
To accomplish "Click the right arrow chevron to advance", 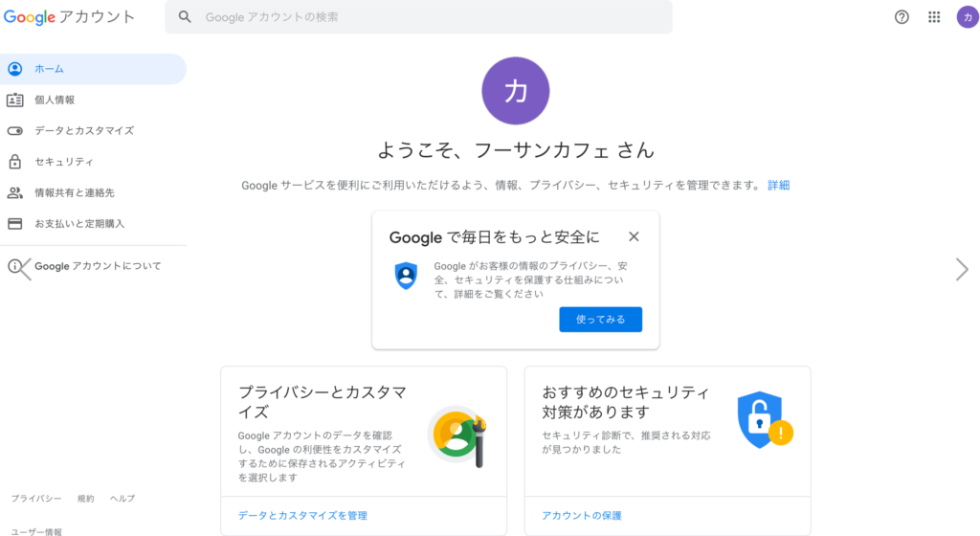I will pos(962,270).
